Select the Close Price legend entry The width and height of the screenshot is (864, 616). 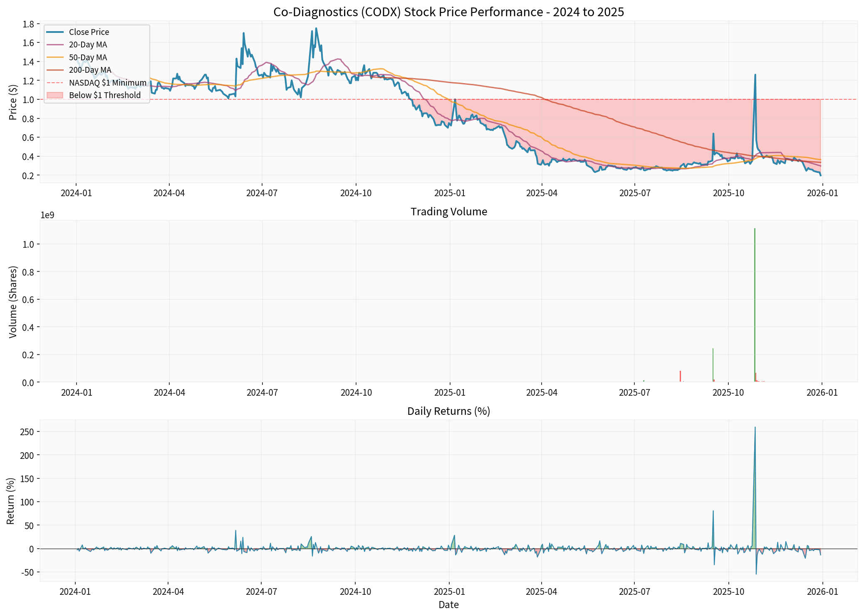click(89, 32)
